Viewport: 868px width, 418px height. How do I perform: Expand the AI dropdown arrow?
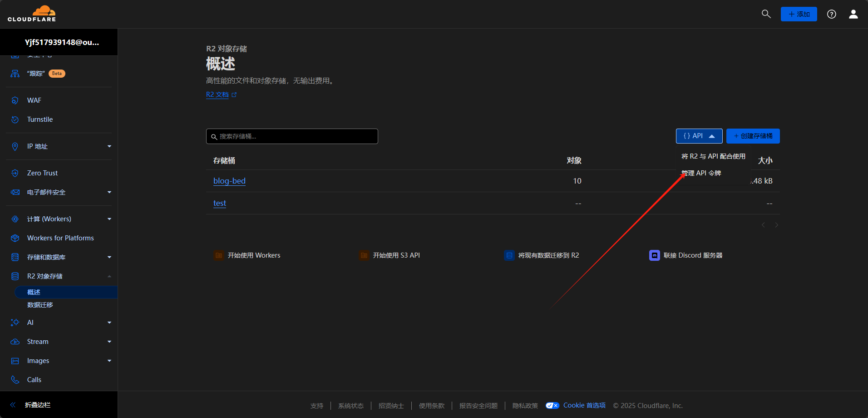click(109, 323)
